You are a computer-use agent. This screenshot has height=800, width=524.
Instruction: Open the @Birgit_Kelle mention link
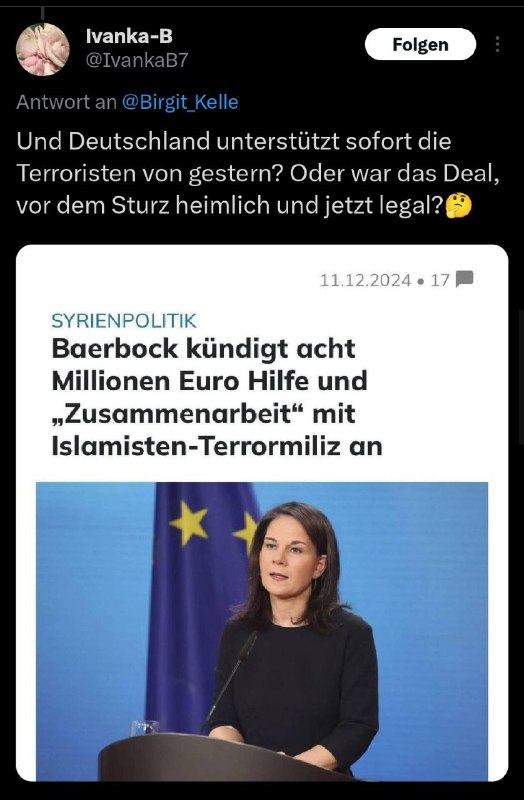tap(180, 102)
